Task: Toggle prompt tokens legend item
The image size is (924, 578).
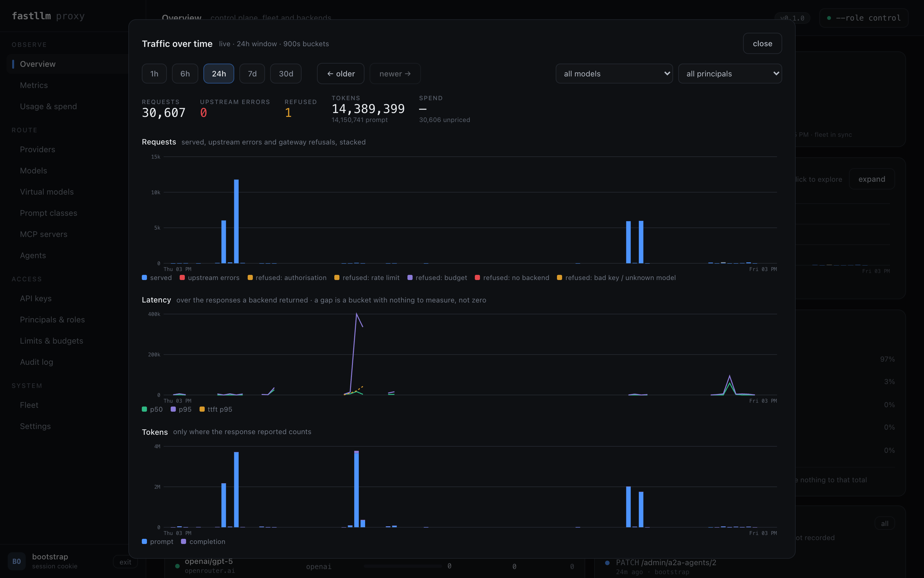Action: coord(158,542)
